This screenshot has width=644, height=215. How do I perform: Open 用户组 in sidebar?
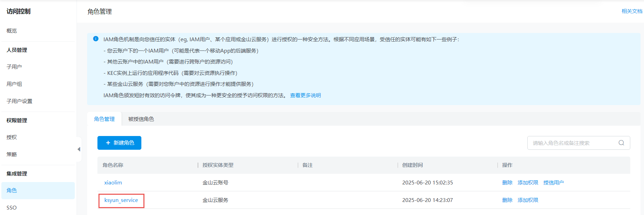(14, 84)
